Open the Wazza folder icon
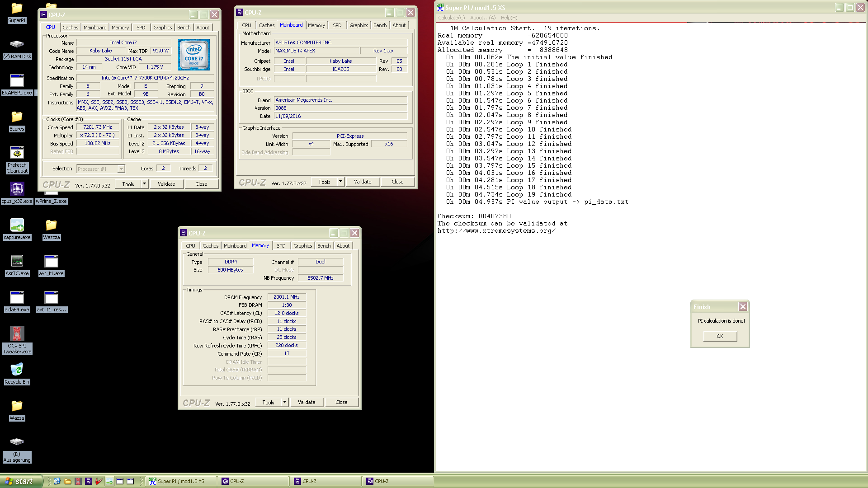The image size is (868, 488). (x=17, y=410)
